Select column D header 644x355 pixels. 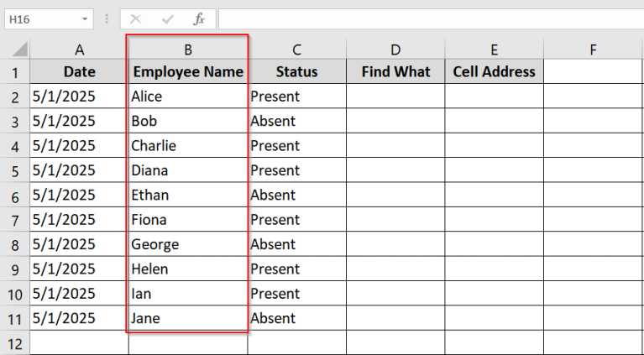click(x=395, y=50)
